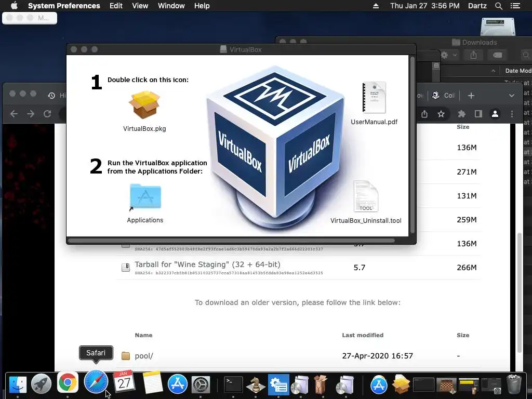Click the 266M size value
This screenshot has height=399, width=532.
pos(467,268)
